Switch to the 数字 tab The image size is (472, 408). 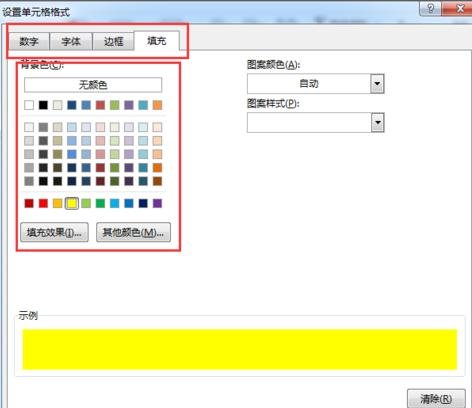coord(29,41)
